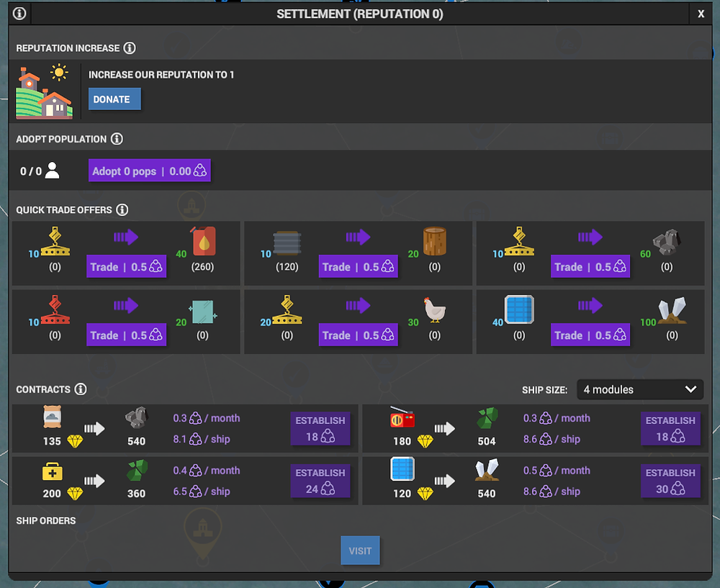Trade steel beams for wood logs

358,267
